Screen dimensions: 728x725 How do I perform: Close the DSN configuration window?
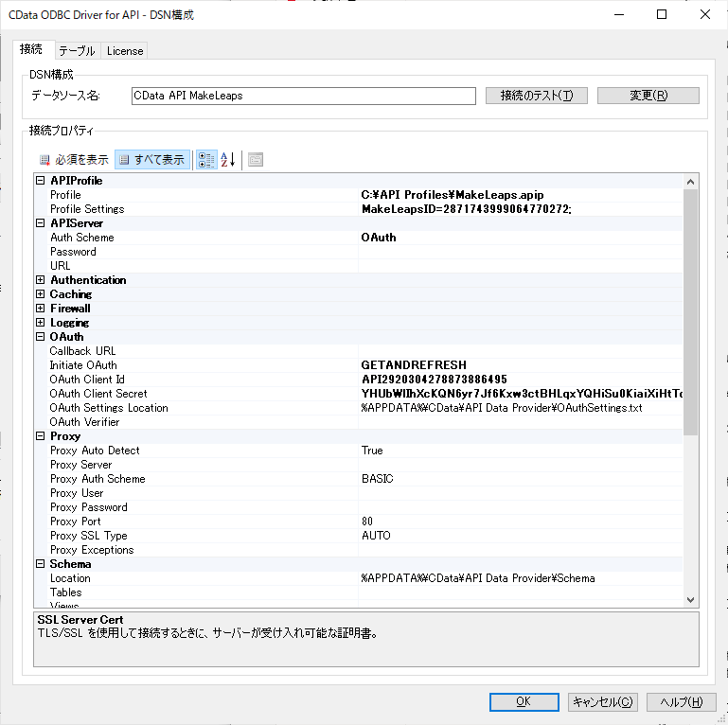click(x=704, y=14)
